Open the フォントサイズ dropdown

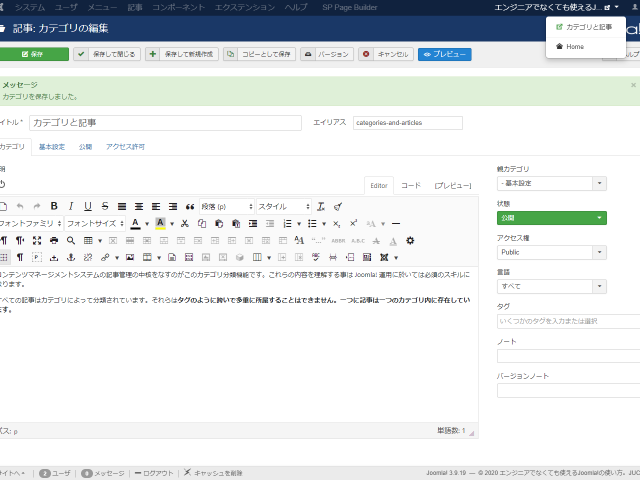tap(95, 224)
